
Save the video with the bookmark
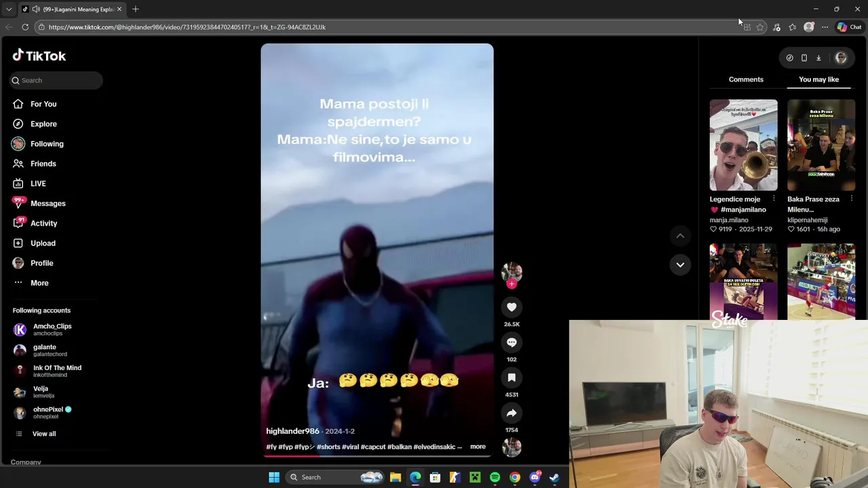click(x=511, y=378)
